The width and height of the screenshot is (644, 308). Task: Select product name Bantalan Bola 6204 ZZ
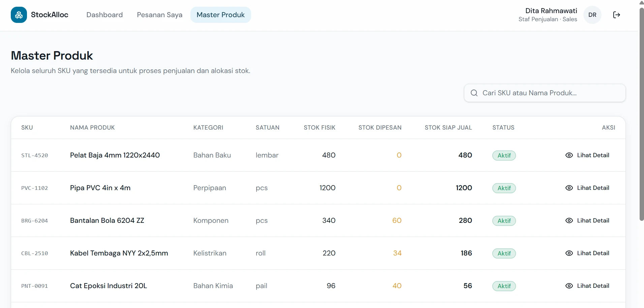107,220
